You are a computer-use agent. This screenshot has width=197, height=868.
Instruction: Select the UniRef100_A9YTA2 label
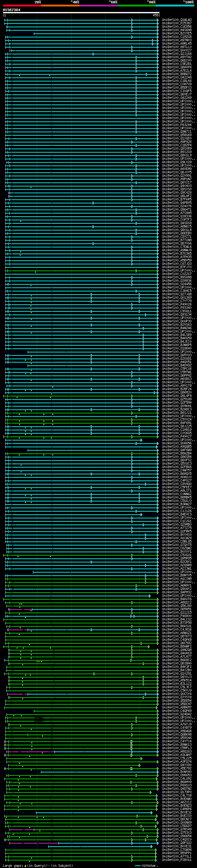tap(177, 57)
